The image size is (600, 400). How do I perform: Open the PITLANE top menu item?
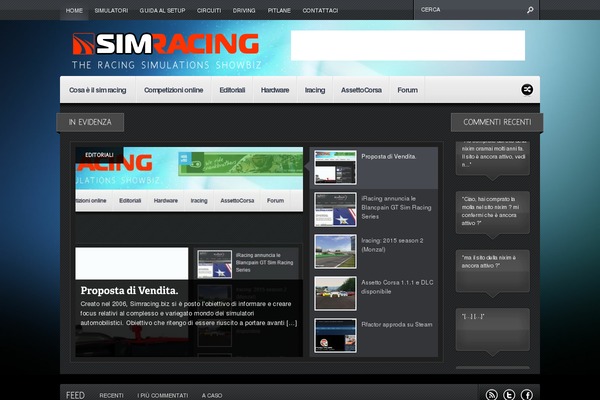[x=279, y=10]
